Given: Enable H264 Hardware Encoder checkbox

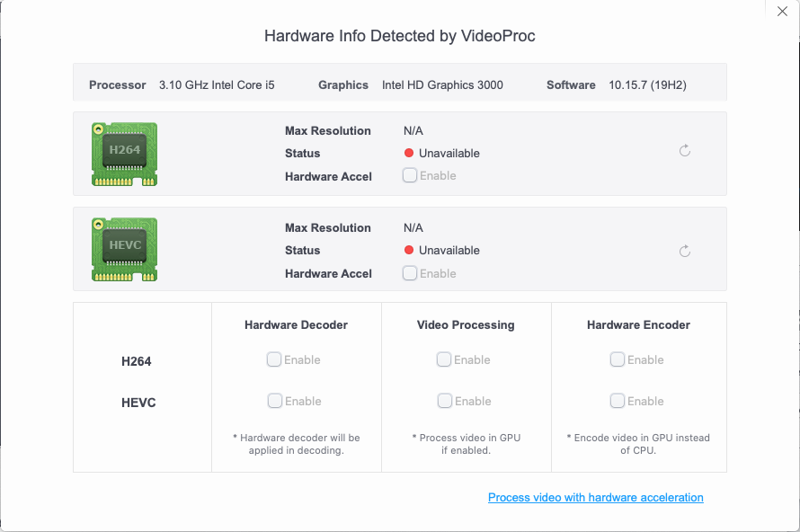Looking at the screenshot, I should pos(618,359).
